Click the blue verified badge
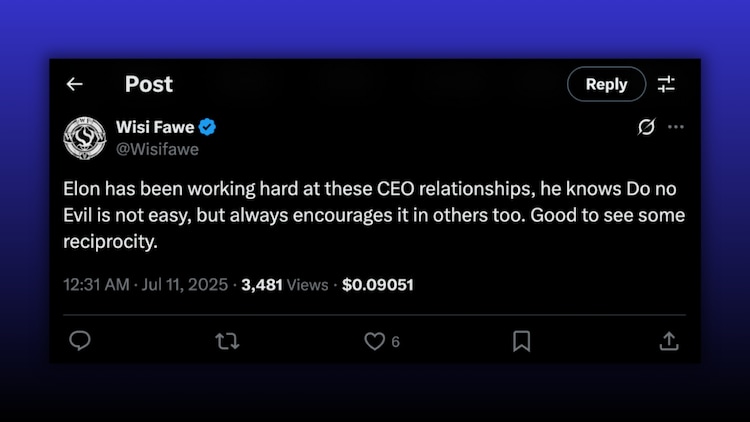The image size is (750, 422). click(207, 127)
